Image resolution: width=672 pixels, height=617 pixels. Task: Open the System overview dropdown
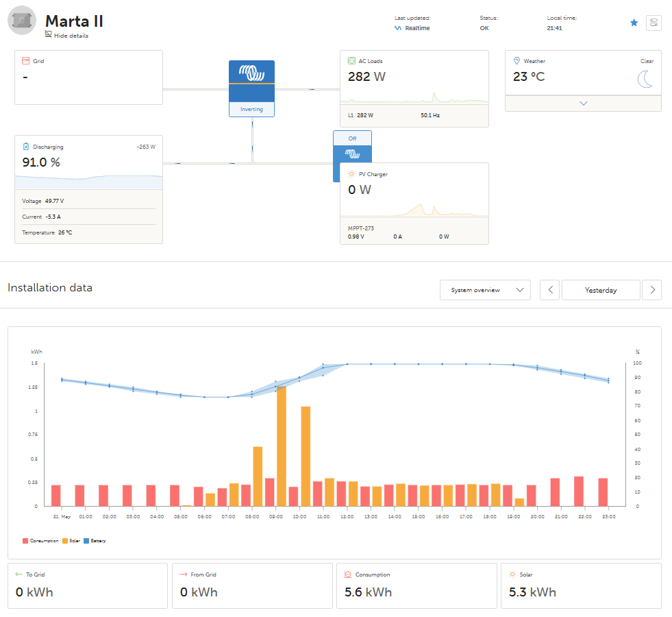pyautogui.click(x=485, y=290)
